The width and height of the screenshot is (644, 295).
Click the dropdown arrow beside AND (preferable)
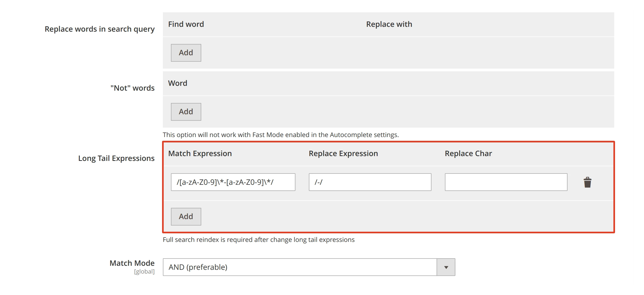tap(445, 267)
